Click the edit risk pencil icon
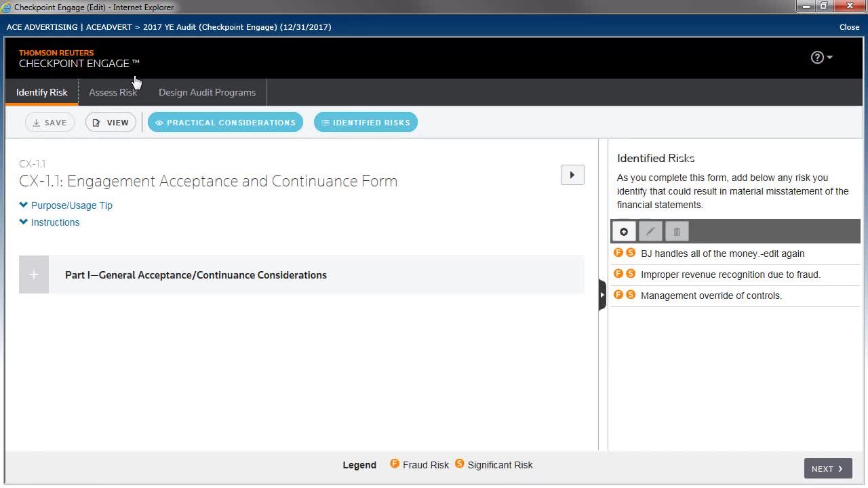The image size is (868, 488). (650, 232)
